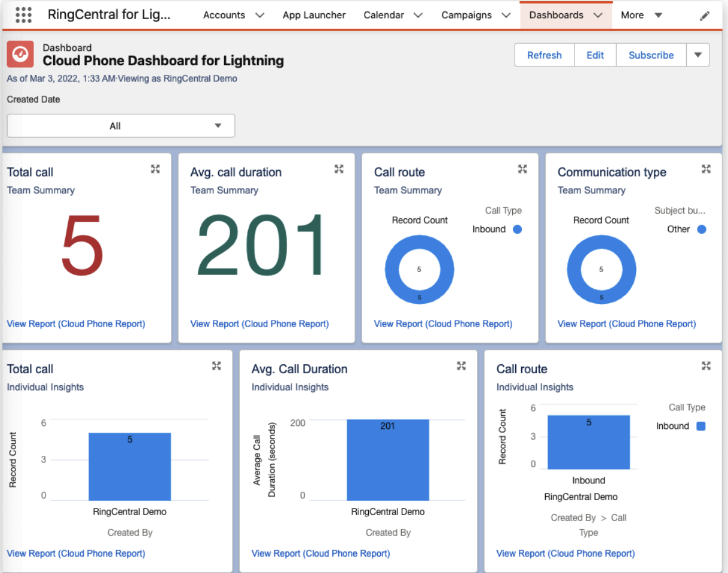Click the Inbound square legend swatch in Individual Insights
728x573 pixels.
point(702,426)
